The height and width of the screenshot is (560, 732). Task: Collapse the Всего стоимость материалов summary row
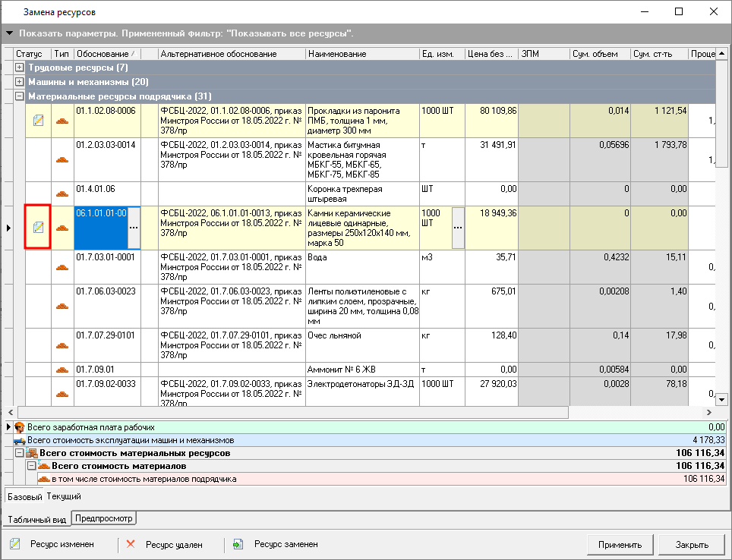click(31, 466)
